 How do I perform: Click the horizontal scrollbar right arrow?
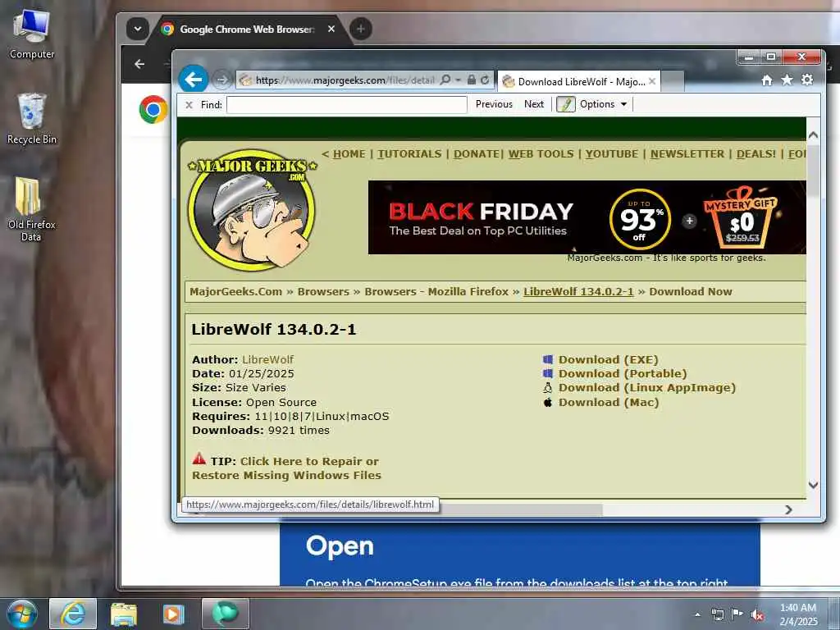(x=788, y=509)
